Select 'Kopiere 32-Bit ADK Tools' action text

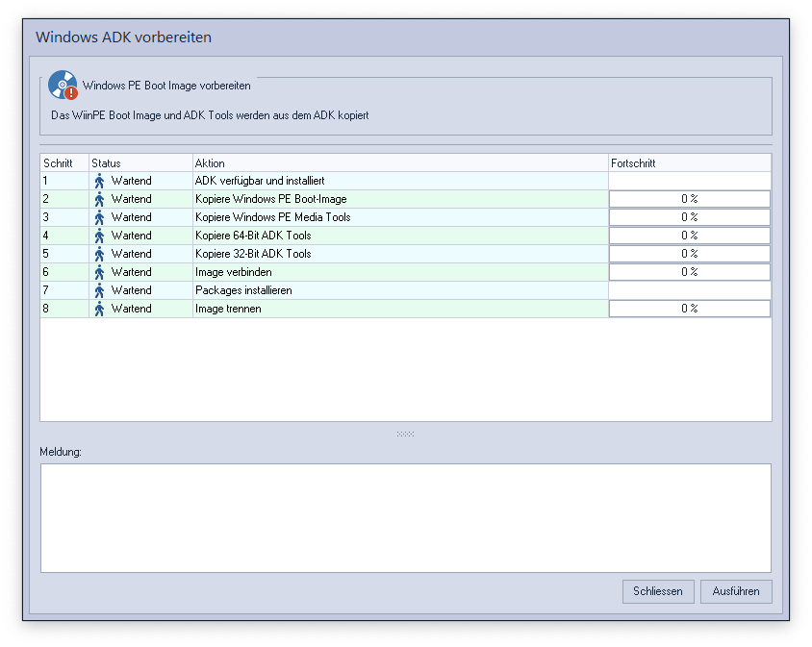[253, 254]
